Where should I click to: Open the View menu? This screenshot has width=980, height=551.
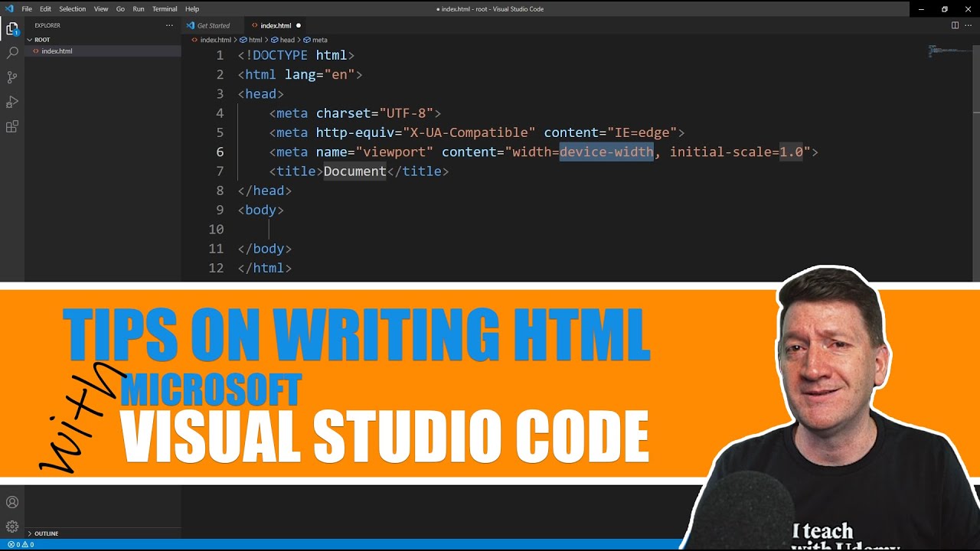(x=101, y=8)
